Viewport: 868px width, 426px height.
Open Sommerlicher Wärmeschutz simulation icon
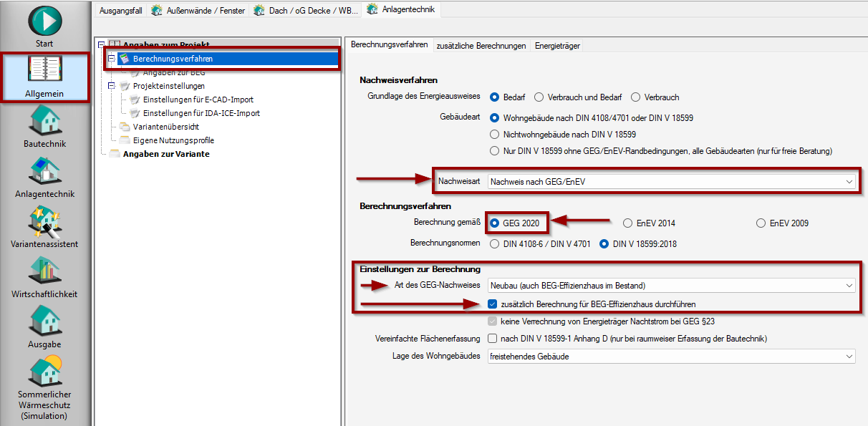45,372
